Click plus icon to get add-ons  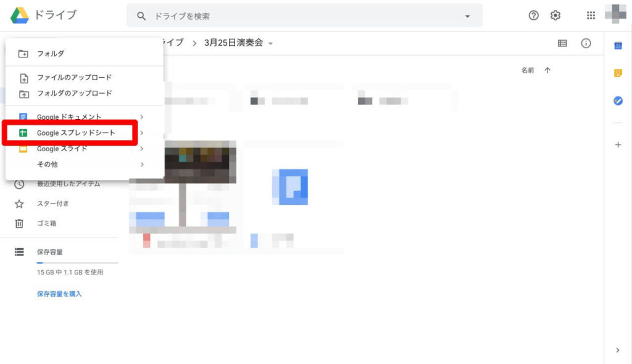point(618,145)
